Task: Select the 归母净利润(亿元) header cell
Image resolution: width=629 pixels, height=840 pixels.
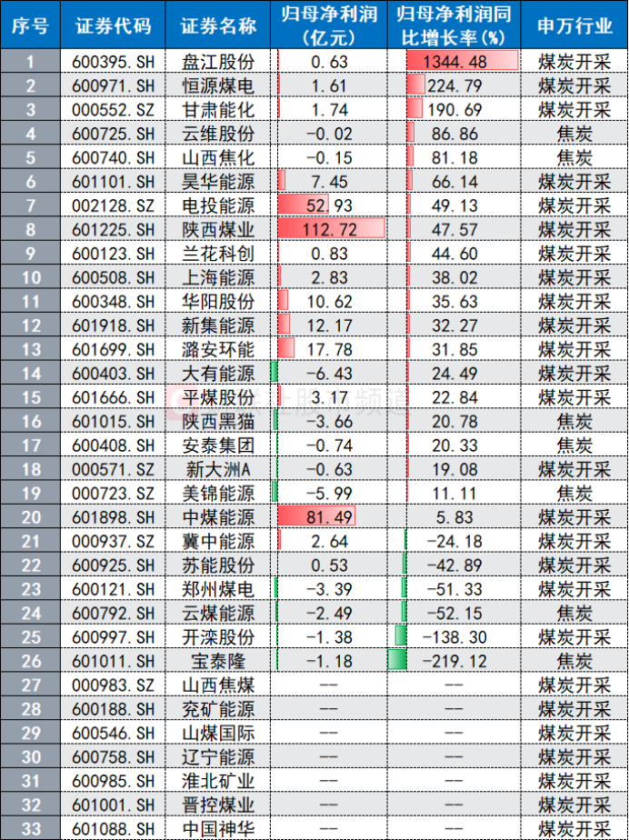Action: point(328,25)
